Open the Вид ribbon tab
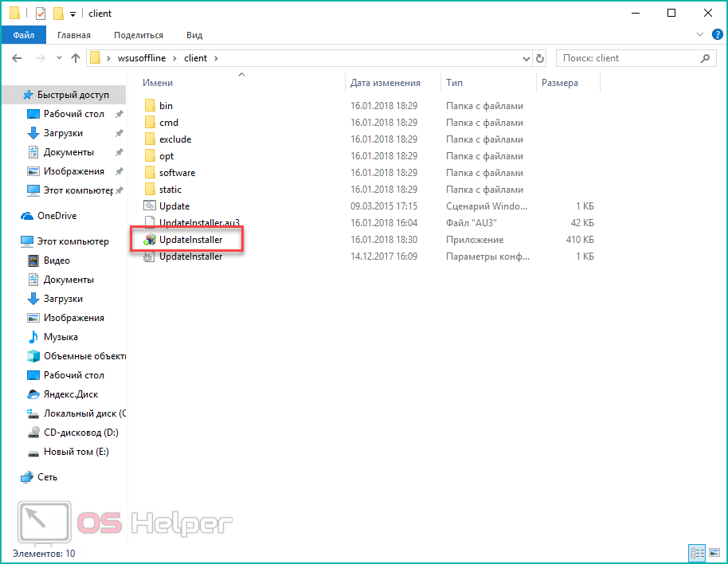The image size is (728, 564). click(194, 35)
